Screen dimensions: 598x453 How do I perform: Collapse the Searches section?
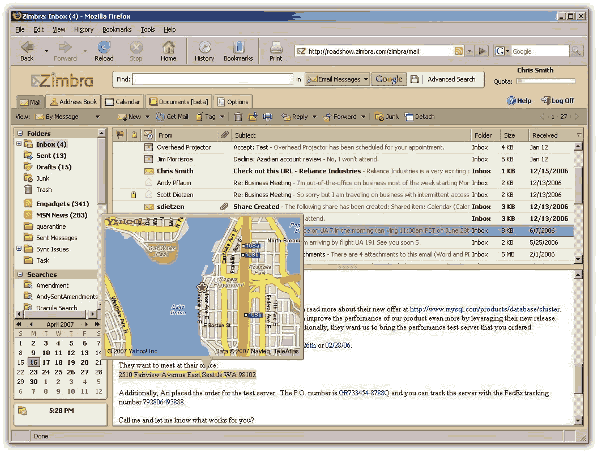pyautogui.click(x=20, y=275)
